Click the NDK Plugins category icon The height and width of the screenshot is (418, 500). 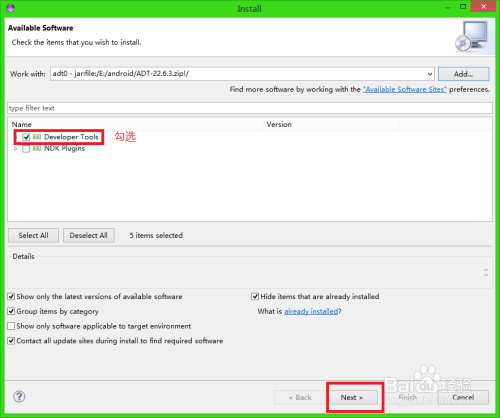click(x=37, y=148)
